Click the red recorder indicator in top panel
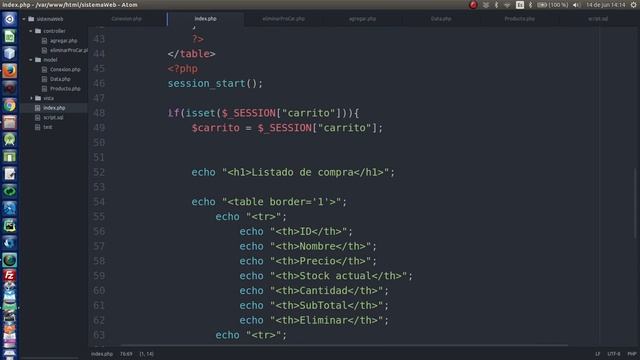 [473, 5]
